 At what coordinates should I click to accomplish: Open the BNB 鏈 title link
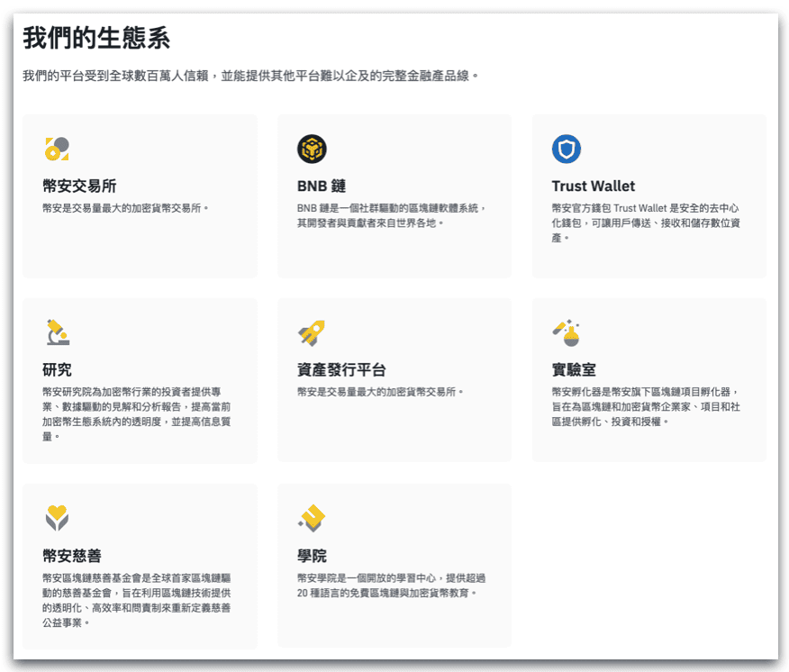322,186
